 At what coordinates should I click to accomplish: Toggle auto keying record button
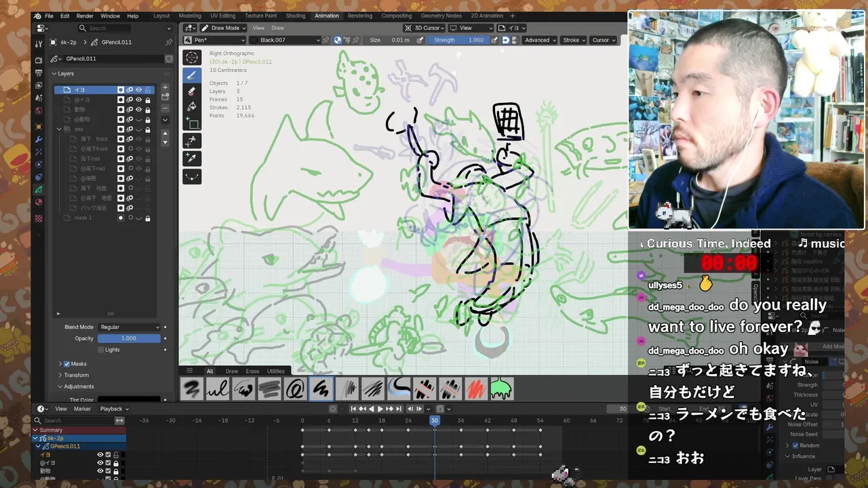(x=333, y=409)
